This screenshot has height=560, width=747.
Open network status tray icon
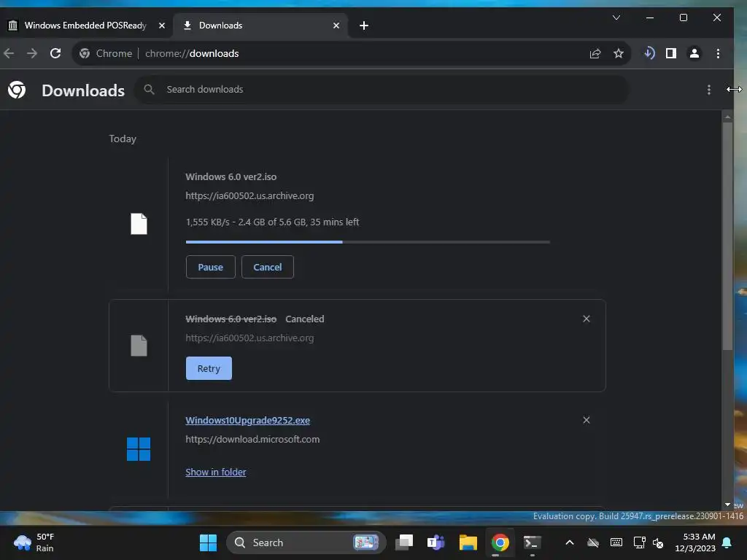(x=639, y=542)
